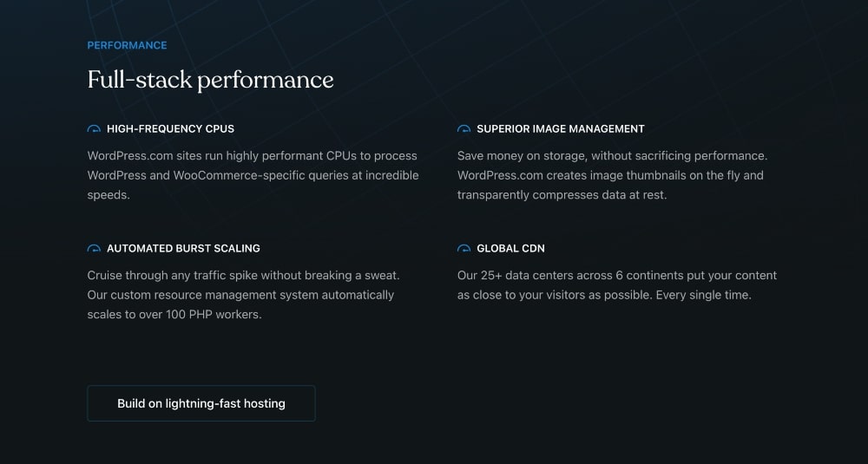Click the "100 PHP workers" text

217,315
